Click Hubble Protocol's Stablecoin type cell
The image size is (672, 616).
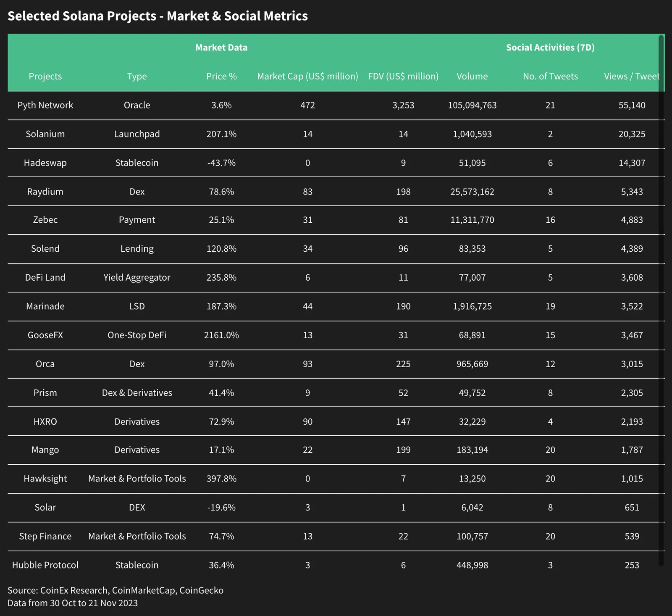137,565
